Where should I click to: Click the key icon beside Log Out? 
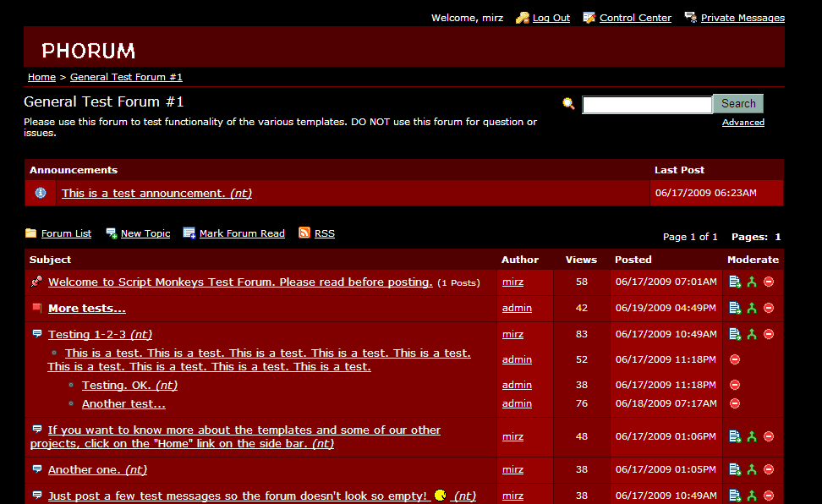[522, 18]
